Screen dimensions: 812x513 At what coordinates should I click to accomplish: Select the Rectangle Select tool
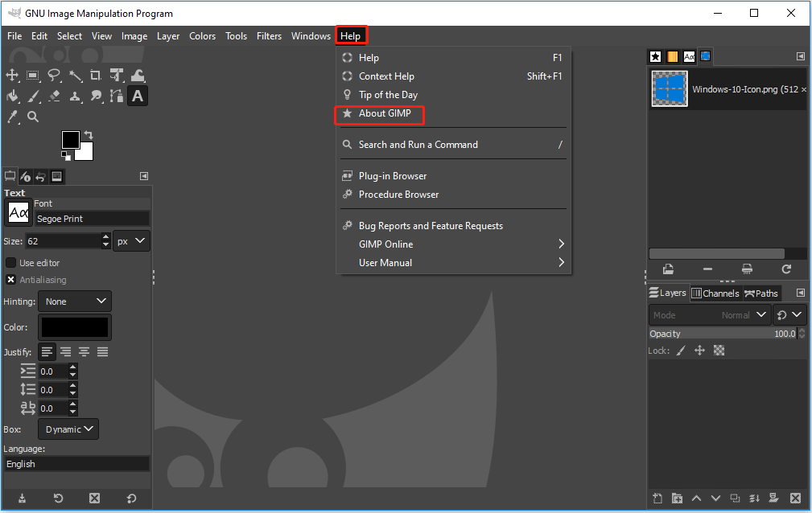[33, 76]
